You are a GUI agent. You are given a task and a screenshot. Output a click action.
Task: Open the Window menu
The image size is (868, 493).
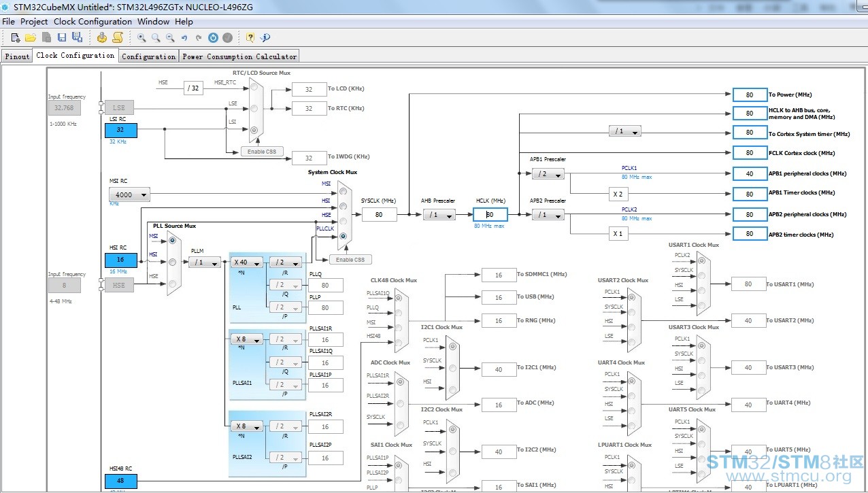coord(153,22)
